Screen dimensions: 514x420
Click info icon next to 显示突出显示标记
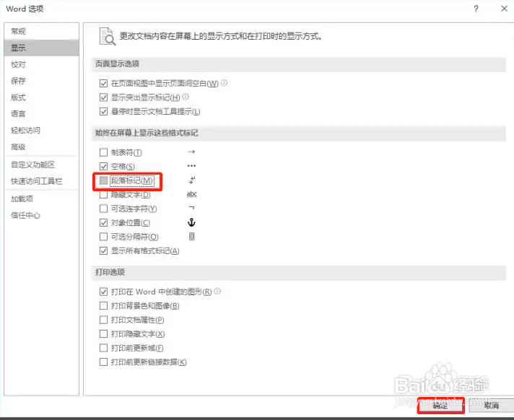point(186,97)
